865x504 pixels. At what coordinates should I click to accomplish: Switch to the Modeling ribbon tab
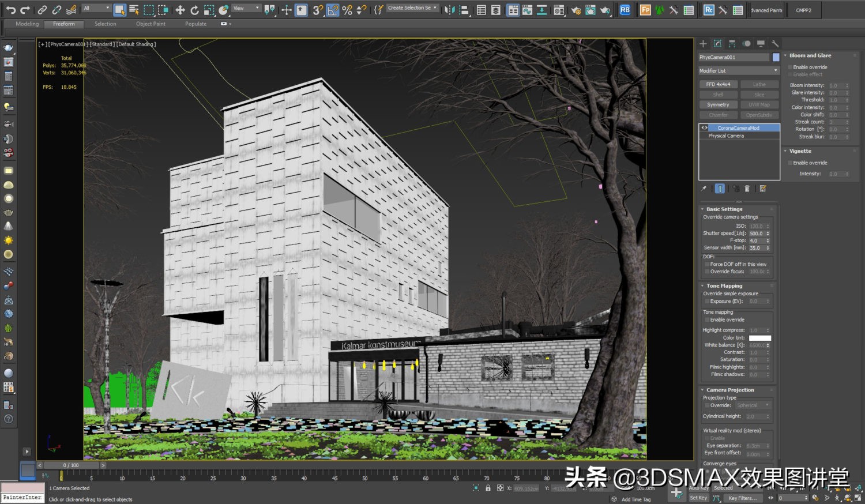click(27, 24)
